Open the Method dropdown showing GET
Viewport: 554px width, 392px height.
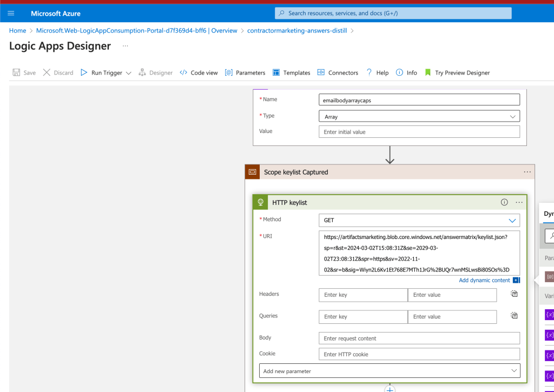pyautogui.click(x=419, y=220)
